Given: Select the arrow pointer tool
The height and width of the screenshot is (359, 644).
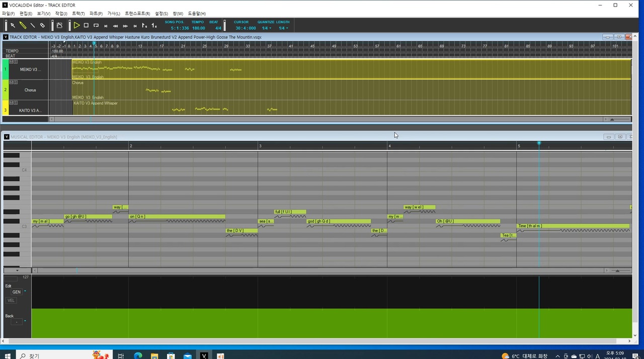Looking at the screenshot, I should coord(13,25).
